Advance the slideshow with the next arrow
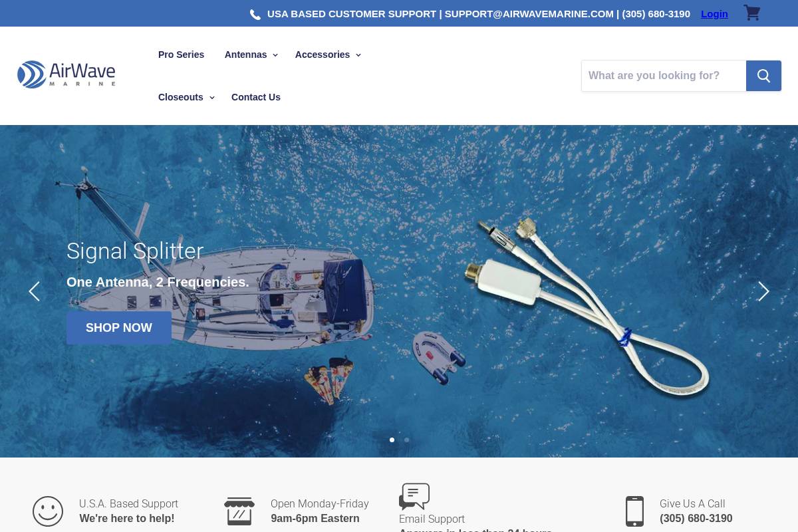The width and height of the screenshot is (798, 532). coord(763,291)
